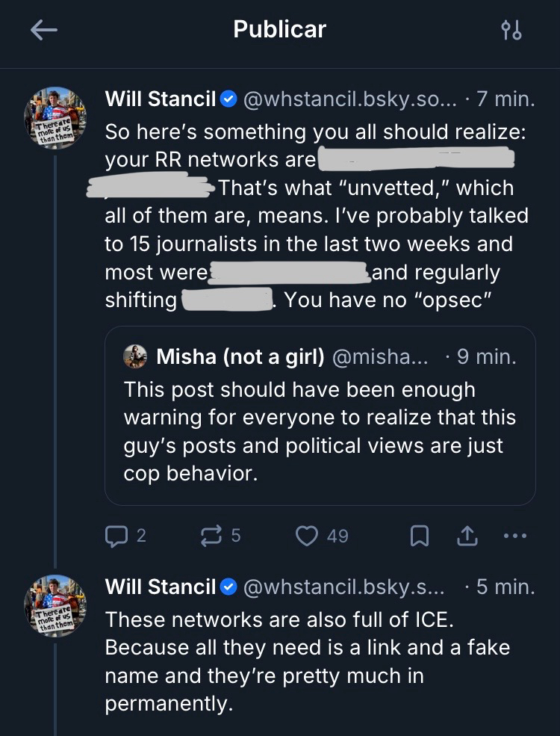Repost the first post

click(212, 535)
